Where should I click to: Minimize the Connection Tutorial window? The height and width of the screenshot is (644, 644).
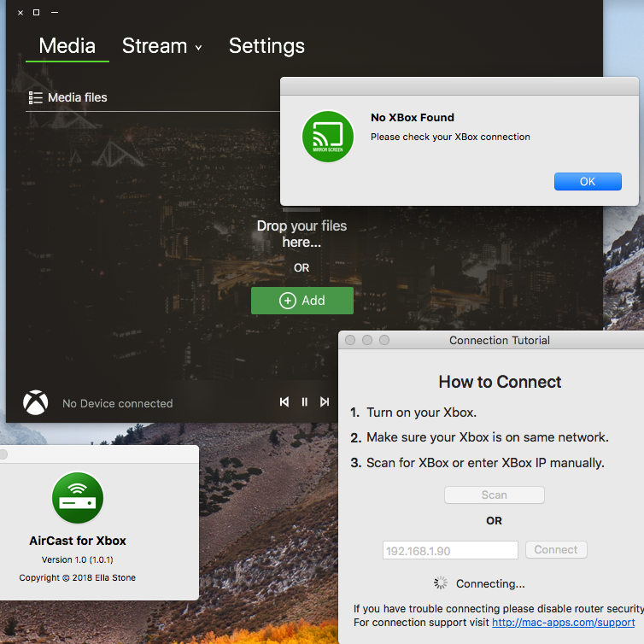point(367,340)
